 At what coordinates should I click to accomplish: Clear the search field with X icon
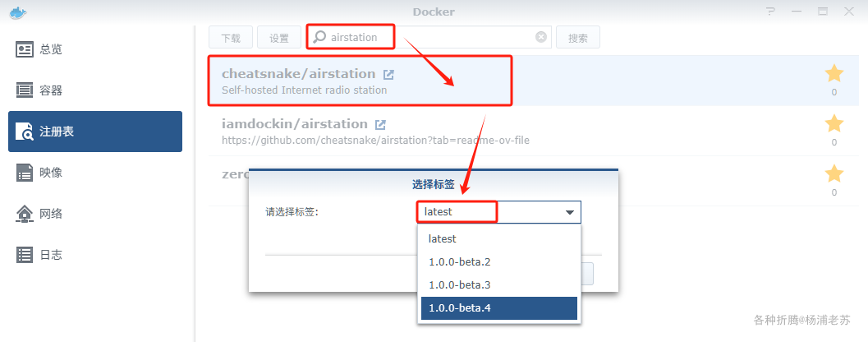(x=541, y=37)
